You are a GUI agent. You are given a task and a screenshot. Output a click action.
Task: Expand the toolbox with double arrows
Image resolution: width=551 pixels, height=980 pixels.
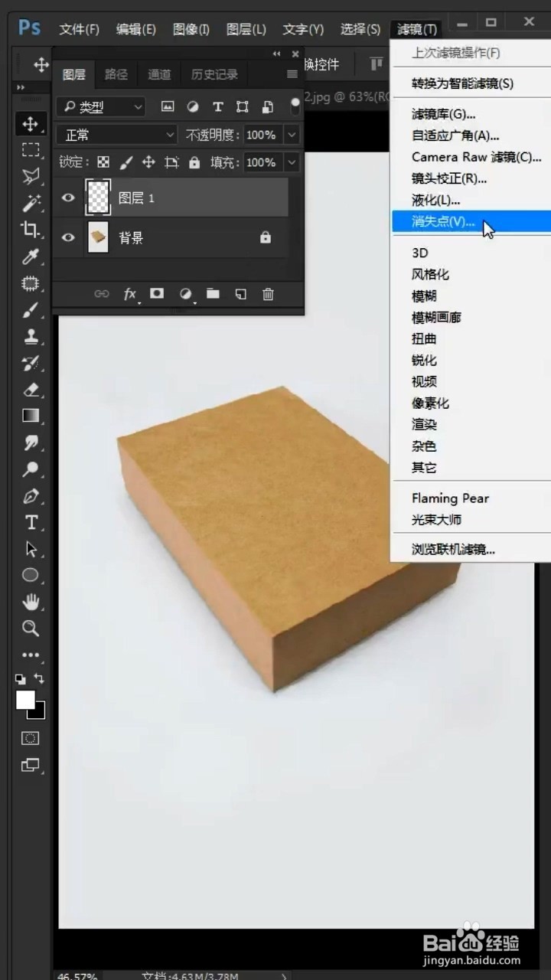pos(21,88)
